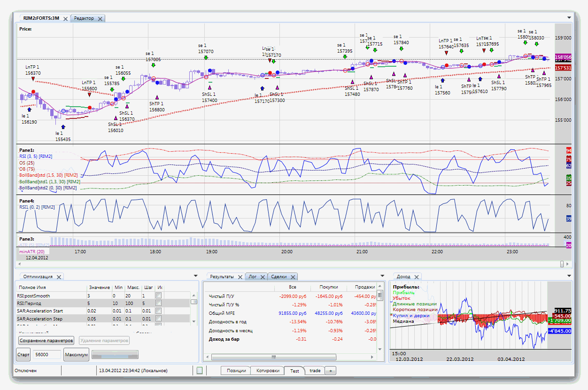
Task: Close the Лог tab using its X
Action: click(x=262, y=277)
